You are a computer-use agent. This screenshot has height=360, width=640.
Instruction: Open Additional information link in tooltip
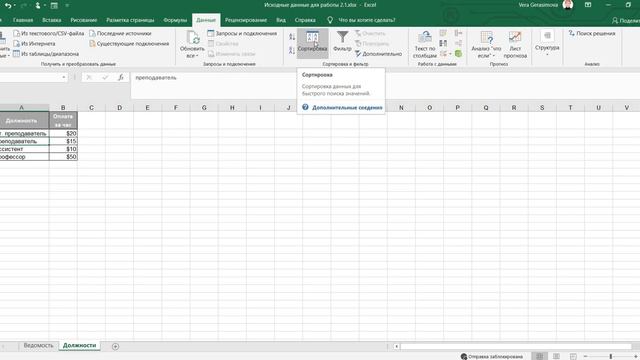(x=347, y=107)
